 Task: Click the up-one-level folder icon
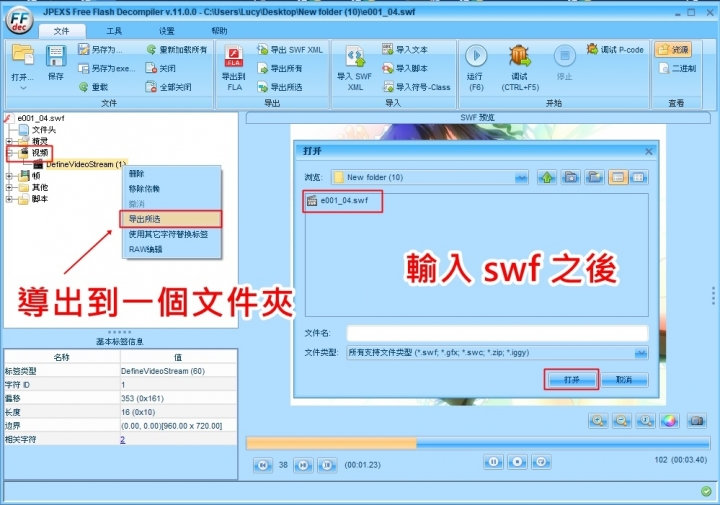546,177
